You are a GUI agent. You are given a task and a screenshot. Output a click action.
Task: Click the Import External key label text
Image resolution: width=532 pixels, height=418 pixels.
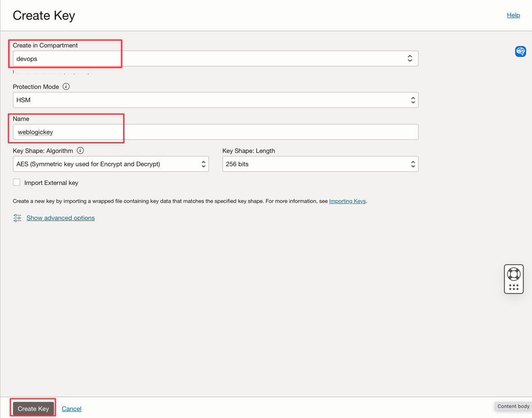[x=51, y=183]
